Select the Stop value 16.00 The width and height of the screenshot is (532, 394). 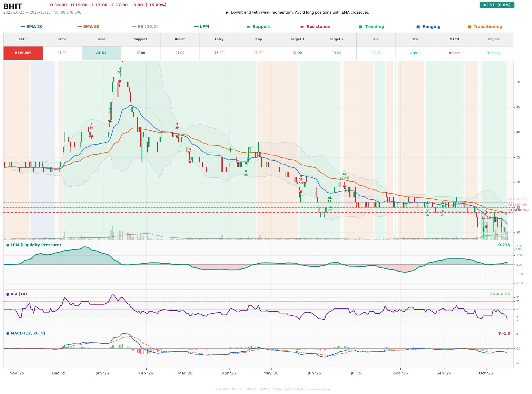click(x=258, y=53)
